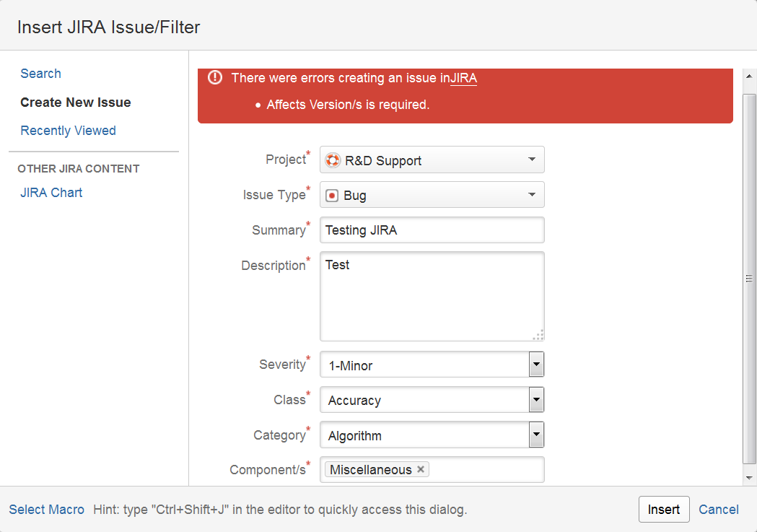Image resolution: width=757 pixels, height=532 pixels.
Task: Click the error warning icon in red banner
Action: click(x=215, y=77)
